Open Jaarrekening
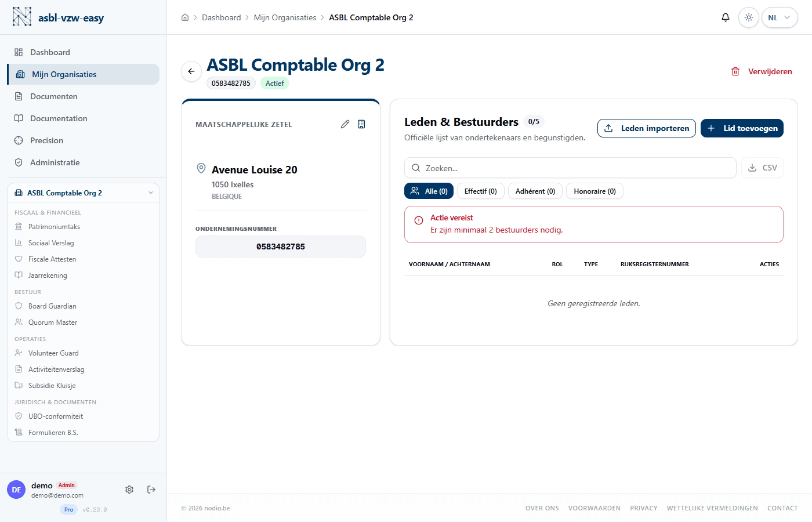This screenshot has height=522, width=812. coord(83,275)
